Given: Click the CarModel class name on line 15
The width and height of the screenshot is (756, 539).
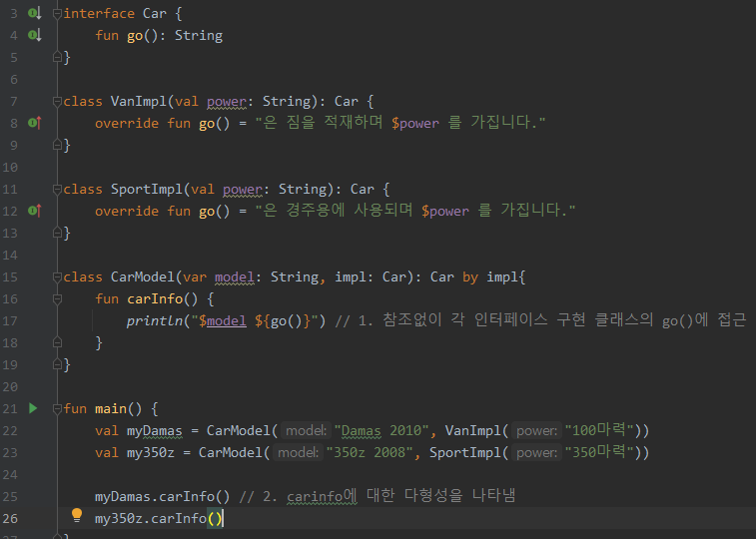Looking at the screenshot, I should tap(143, 276).
